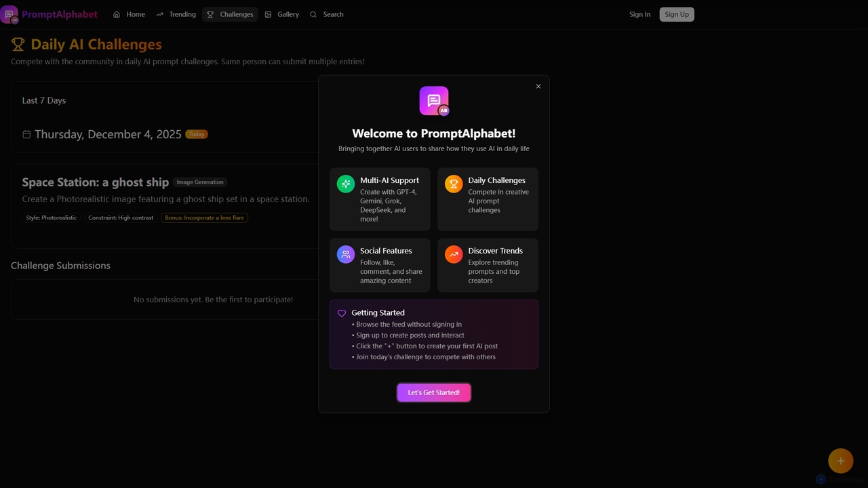Click the Home house icon
The width and height of the screenshot is (868, 488).
pyautogui.click(x=117, y=14)
